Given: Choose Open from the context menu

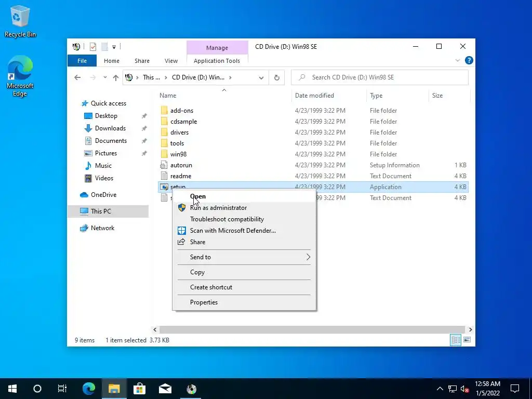Looking at the screenshot, I should 244,196.
